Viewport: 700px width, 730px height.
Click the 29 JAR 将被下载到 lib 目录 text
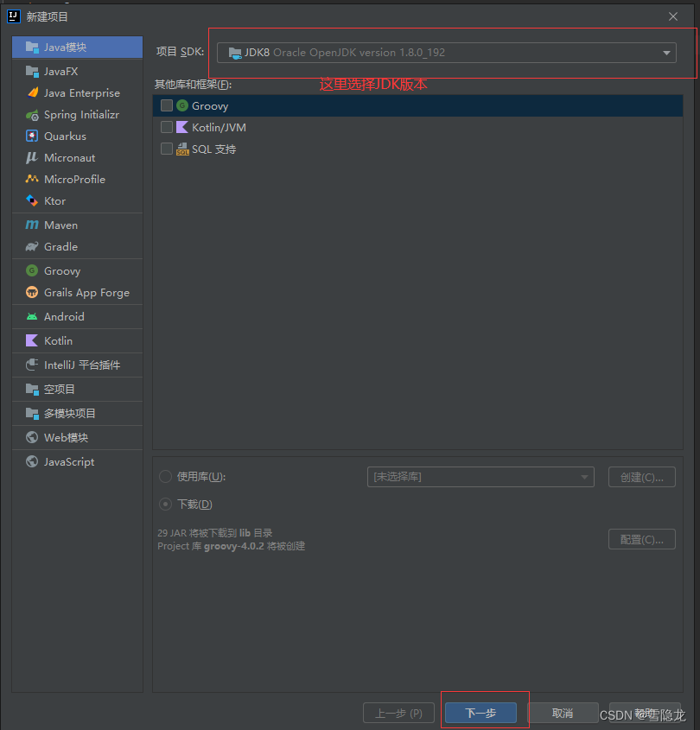(x=214, y=533)
